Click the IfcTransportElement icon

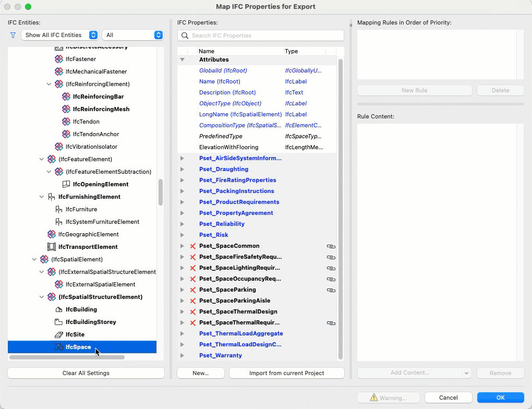(x=52, y=247)
